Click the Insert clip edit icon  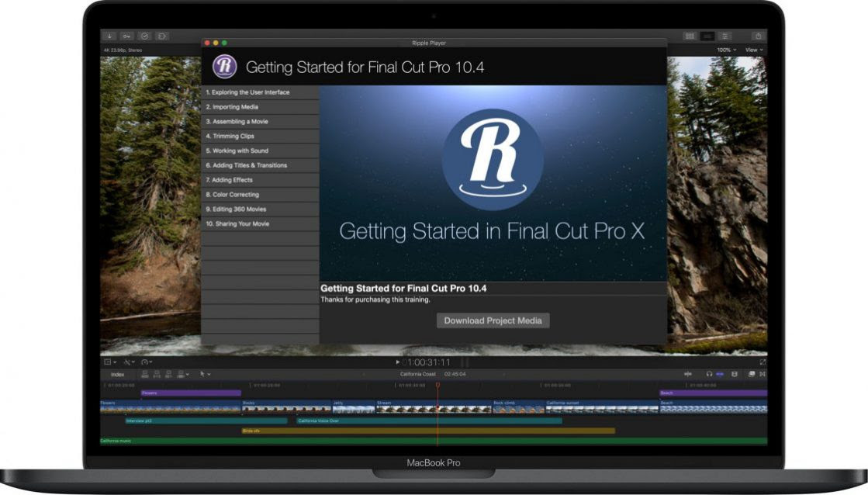[x=157, y=375]
